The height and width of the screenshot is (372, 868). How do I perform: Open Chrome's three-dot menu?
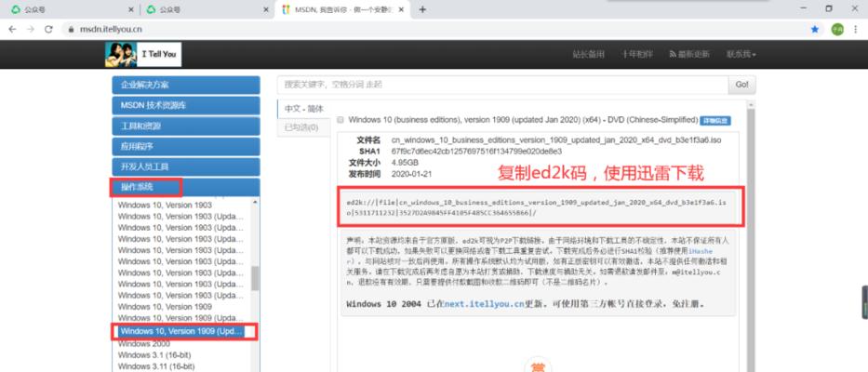tap(857, 30)
